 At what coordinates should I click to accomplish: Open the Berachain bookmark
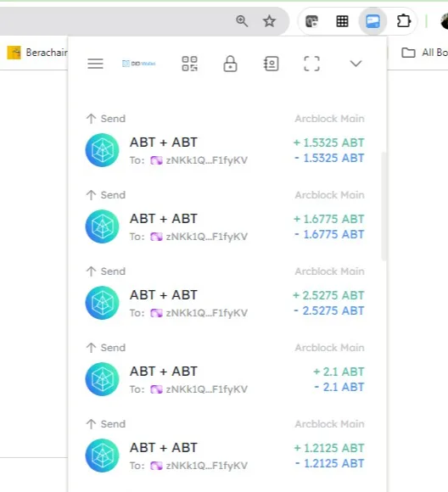pyautogui.click(x=37, y=53)
